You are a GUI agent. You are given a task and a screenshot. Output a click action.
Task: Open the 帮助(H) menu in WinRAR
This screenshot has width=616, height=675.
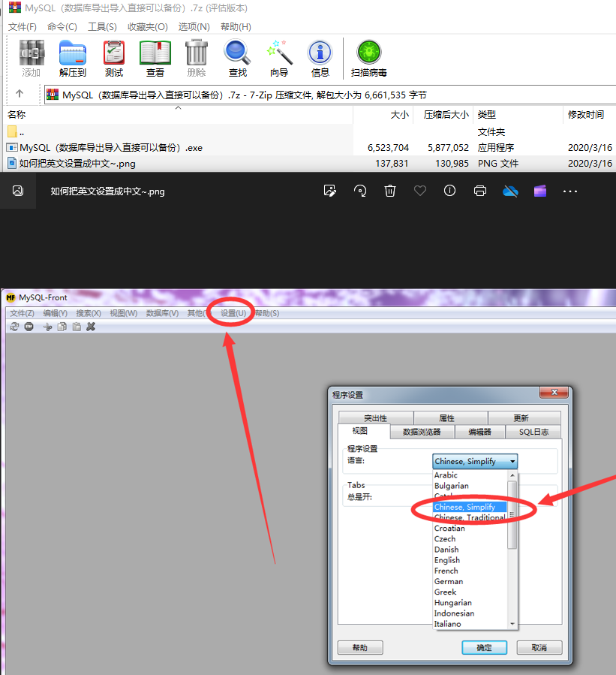coord(236,27)
